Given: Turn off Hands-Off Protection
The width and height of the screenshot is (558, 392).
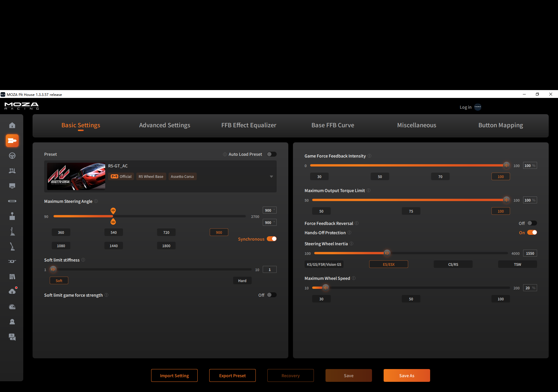Looking at the screenshot, I should click(x=532, y=232).
